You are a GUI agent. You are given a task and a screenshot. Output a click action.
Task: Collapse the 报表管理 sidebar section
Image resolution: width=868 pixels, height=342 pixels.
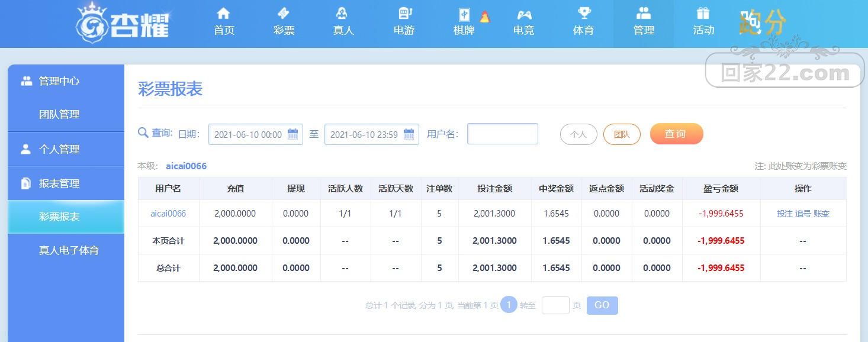[x=66, y=183]
